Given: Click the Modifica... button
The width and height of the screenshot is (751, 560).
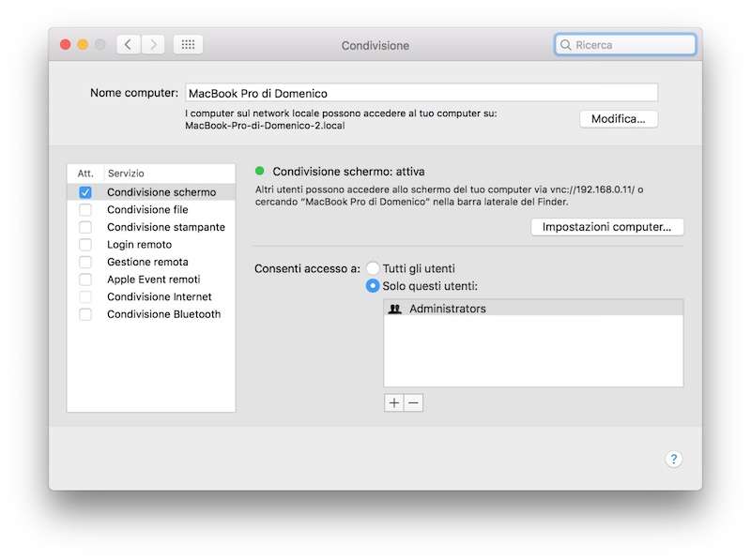Looking at the screenshot, I should (619, 119).
